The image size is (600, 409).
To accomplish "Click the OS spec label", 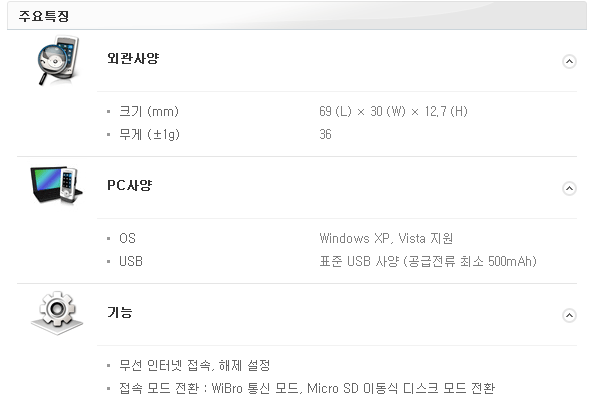I will coord(127,238).
